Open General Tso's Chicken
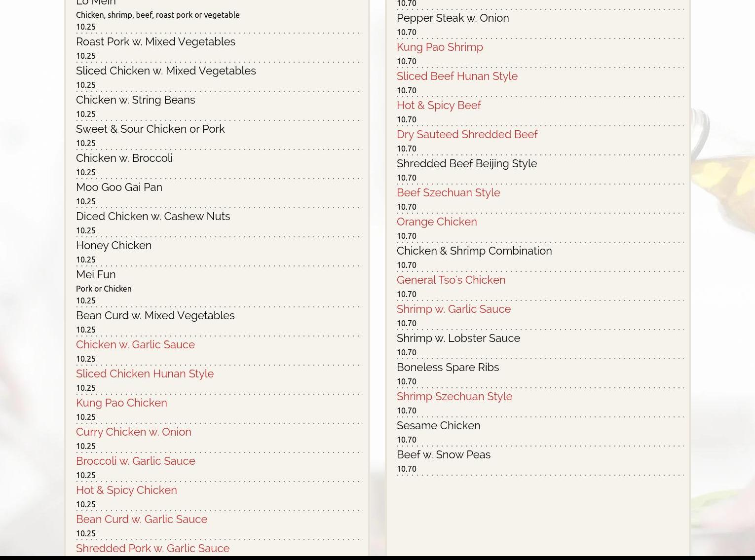 [x=451, y=280]
